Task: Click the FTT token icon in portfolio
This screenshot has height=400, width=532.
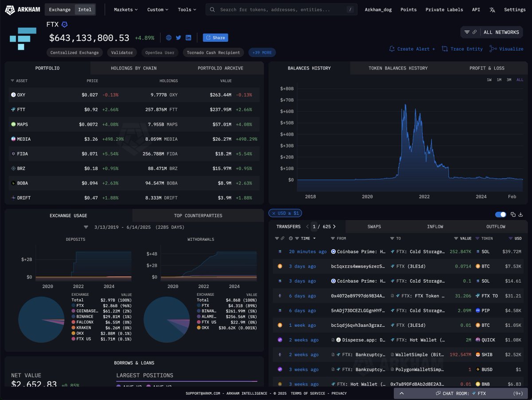Action: 13,110
